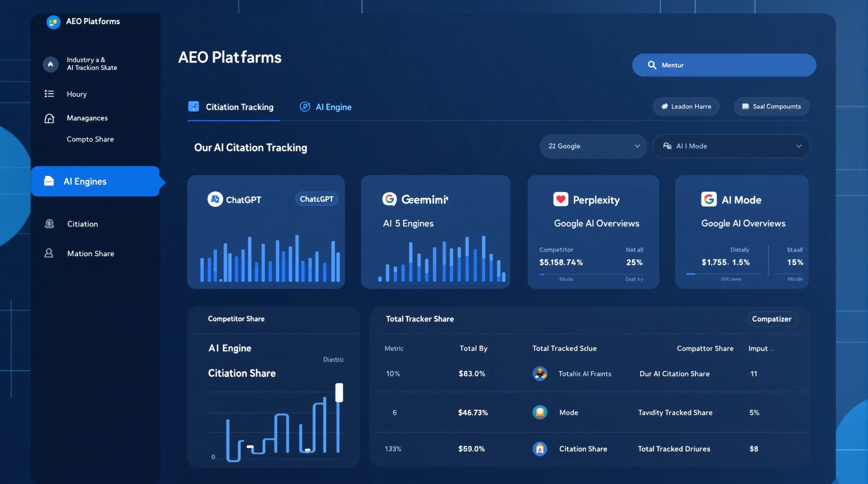Click the $5,158.74% Competitor value
Viewport: 868px width, 484px height.
(561, 262)
